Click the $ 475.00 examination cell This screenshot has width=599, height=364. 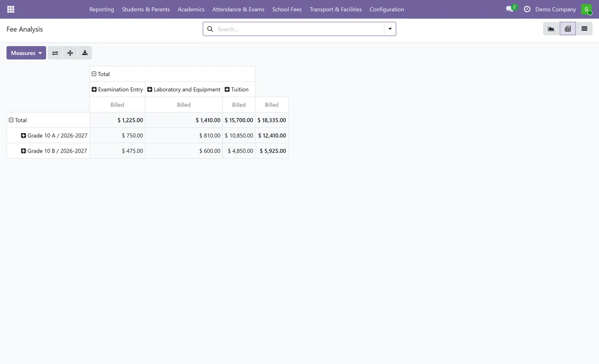pyautogui.click(x=117, y=151)
